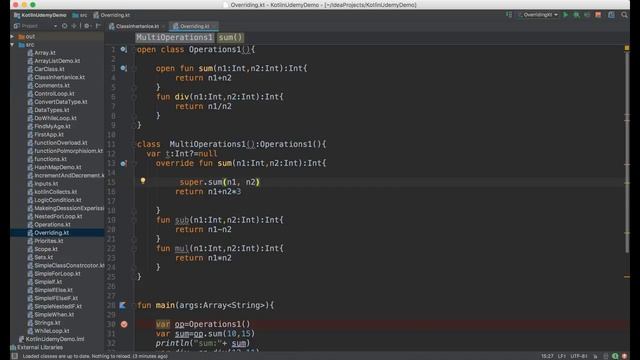The image size is (640, 360).
Task: Click src breadcrumb in navigation bar
Action: [x=80, y=15]
